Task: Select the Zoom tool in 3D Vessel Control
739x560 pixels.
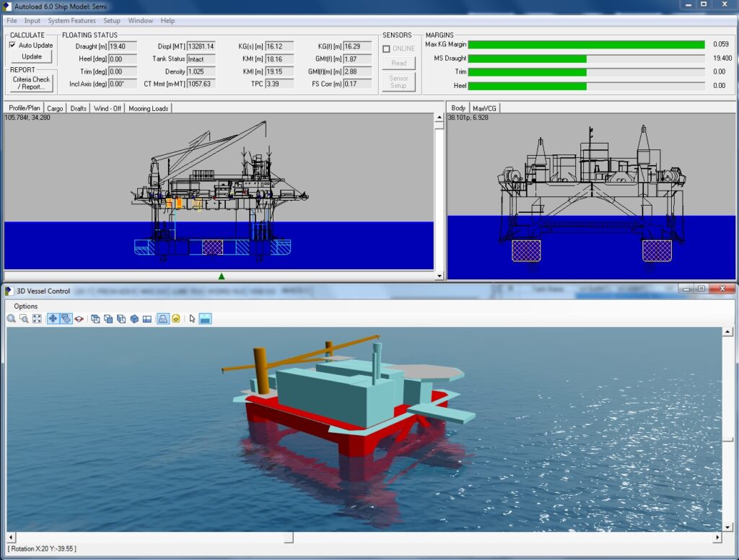Action: pos(12,318)
